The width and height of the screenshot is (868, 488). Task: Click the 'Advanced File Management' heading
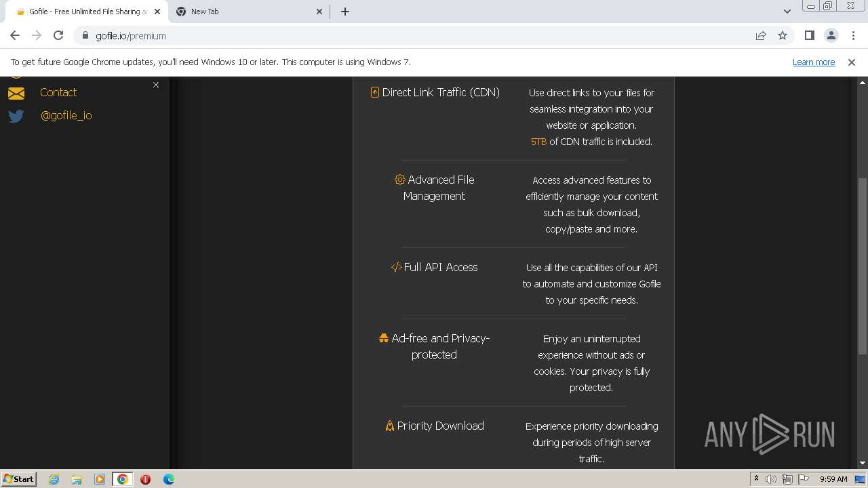439,188
